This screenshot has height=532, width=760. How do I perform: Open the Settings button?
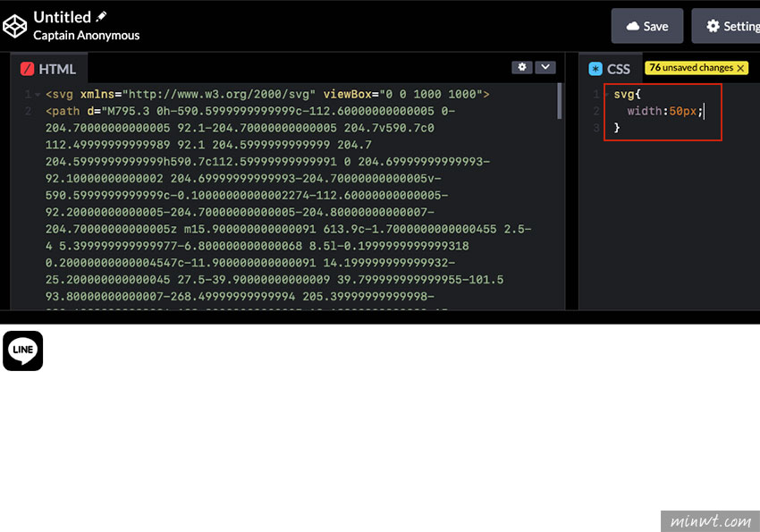pos(726,26)
